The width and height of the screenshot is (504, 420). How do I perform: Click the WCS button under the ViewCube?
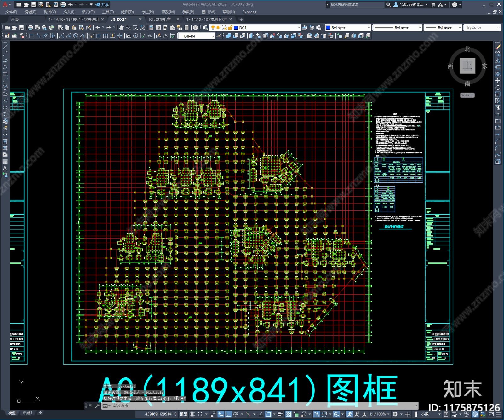pos(467,95)
